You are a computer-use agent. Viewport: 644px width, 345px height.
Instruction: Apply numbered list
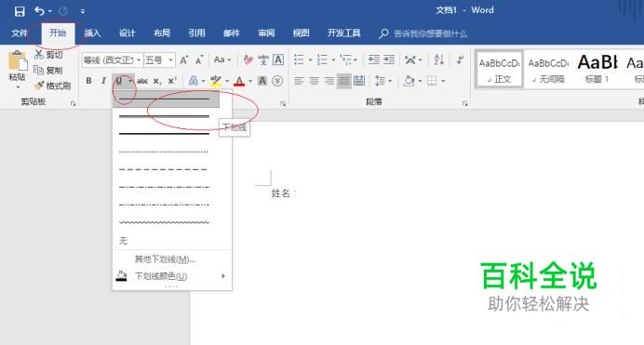[x=322, y=60]
